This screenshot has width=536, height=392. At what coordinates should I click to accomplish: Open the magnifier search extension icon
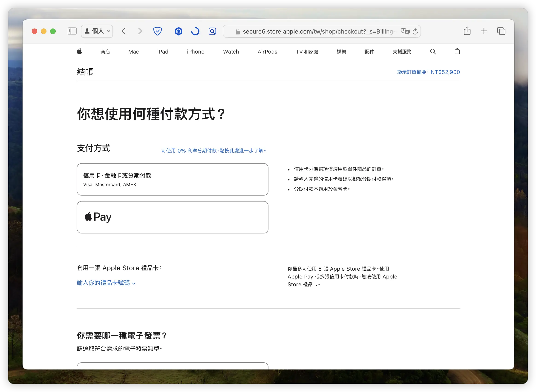tap(212, 31)
